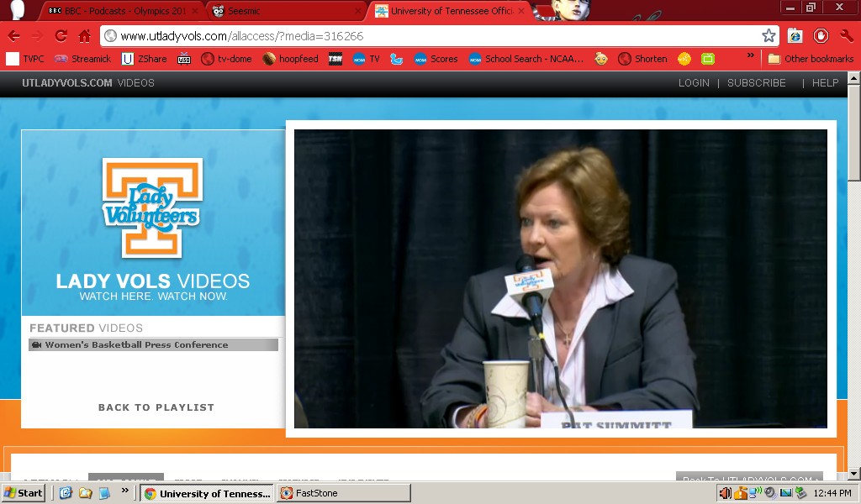
Task: Click the SUBSCRIBE link
Action: click(x=756, y=83)
